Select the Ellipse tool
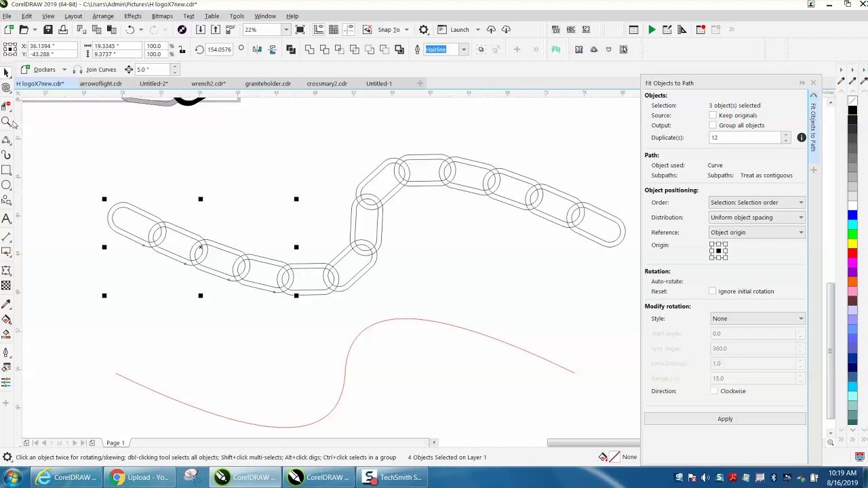The image size is (868, 488). [6, 185]
